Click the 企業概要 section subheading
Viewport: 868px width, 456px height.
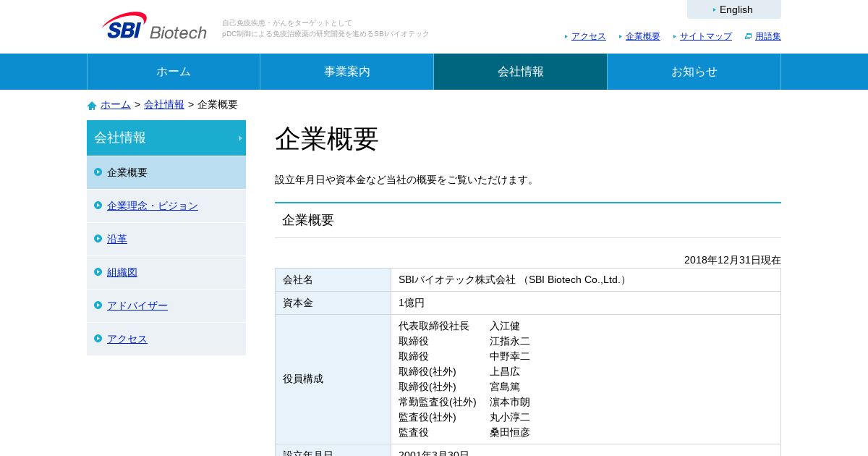click(308, 220)
